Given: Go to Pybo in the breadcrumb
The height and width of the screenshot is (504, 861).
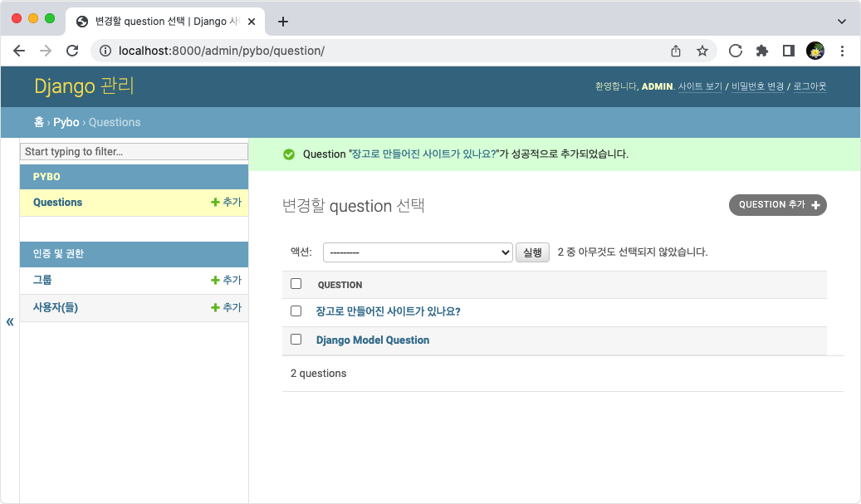Looking at the screenshot, I should (x=66, y=122).
